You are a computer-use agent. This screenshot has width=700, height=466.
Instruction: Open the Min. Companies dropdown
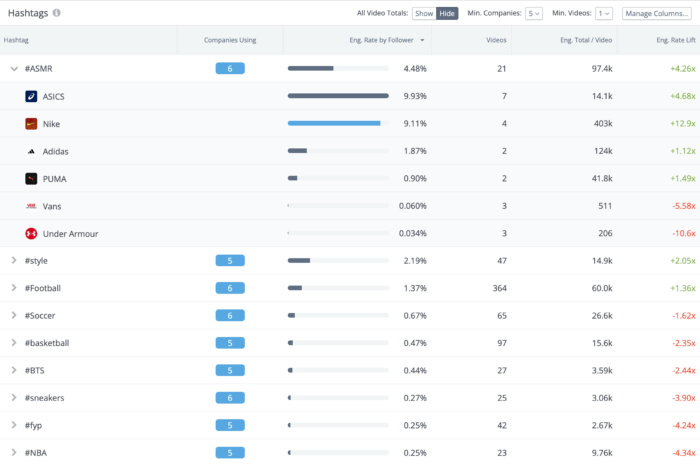coord(534,13)
